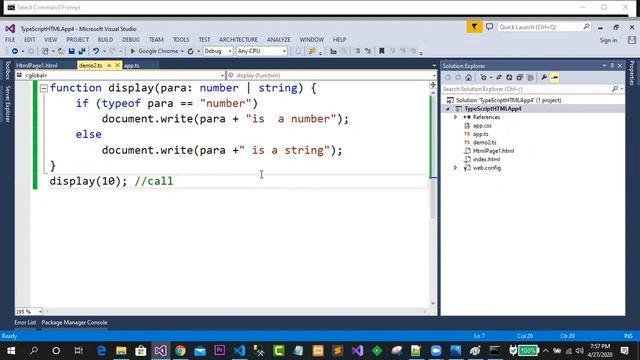This screenshot has height=360, width=640.
Task: Click the Windows Start button
Action: [11, 351]
